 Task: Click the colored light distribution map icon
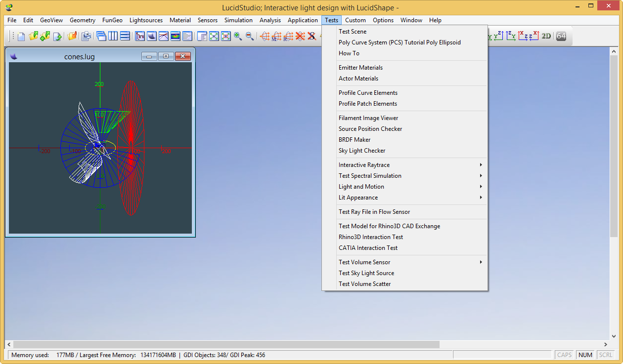click(176, 36)
